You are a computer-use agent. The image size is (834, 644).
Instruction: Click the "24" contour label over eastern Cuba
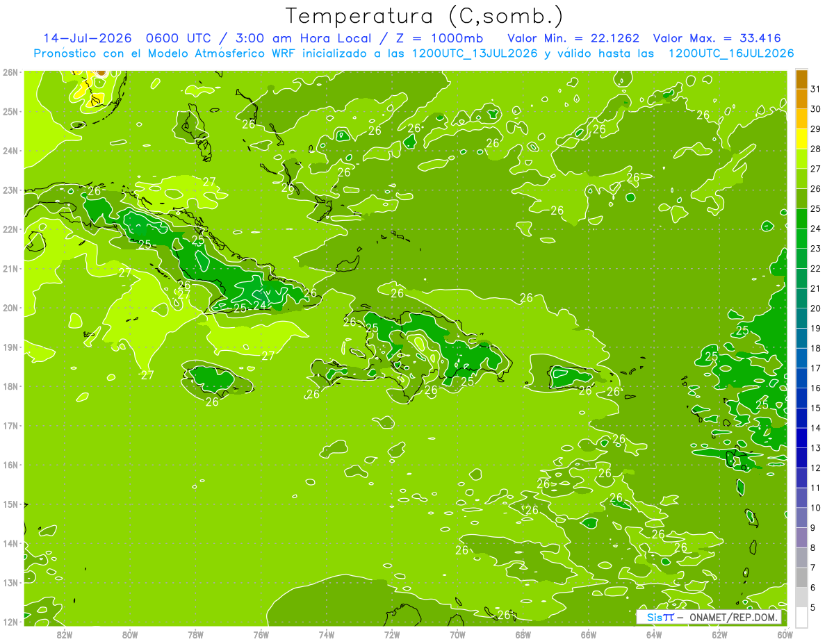[x=260, y=305]
